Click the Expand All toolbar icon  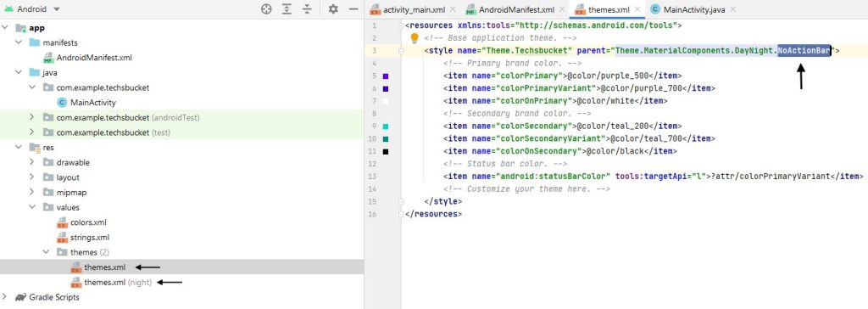[287, 8]
